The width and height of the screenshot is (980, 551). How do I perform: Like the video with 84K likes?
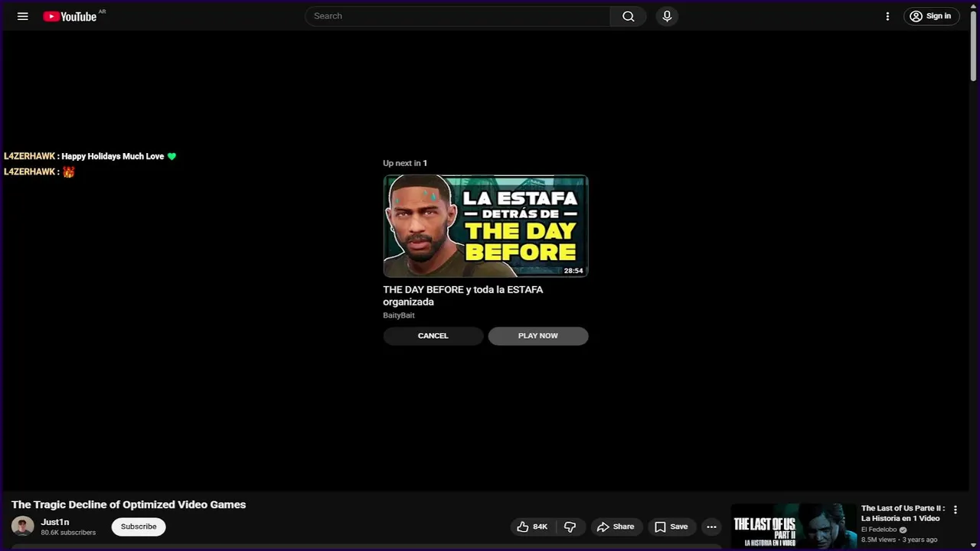click(533, 527)
